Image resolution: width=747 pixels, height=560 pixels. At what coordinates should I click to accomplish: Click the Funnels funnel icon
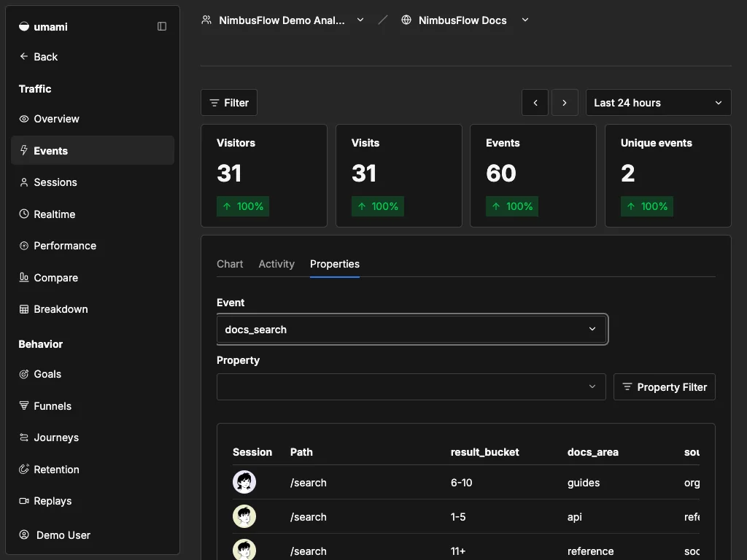[x=24, y=405]
